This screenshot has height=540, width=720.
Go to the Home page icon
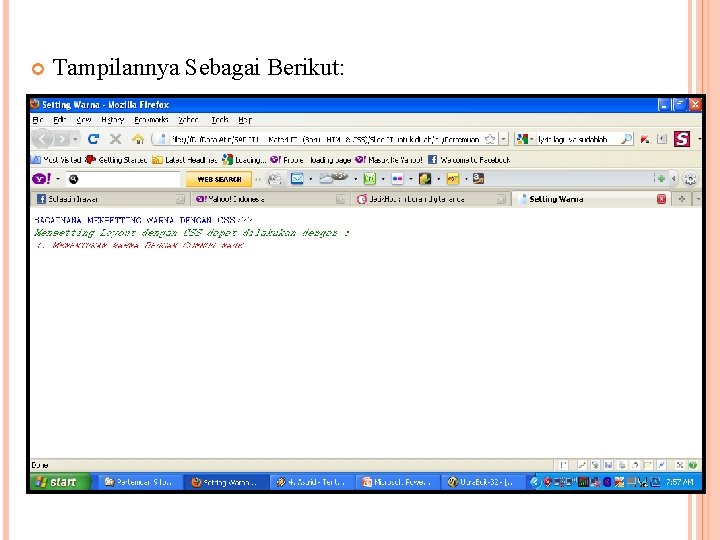(138, 139)
